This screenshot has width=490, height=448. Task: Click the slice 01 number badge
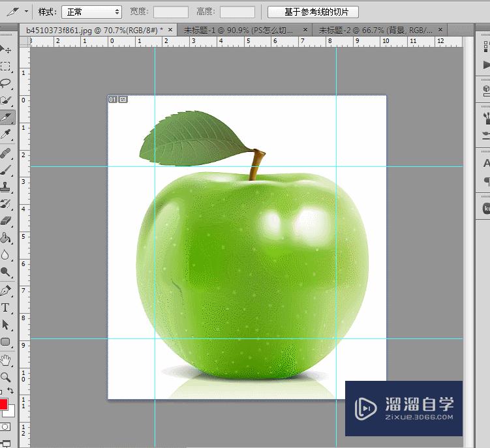pos(112,99)
